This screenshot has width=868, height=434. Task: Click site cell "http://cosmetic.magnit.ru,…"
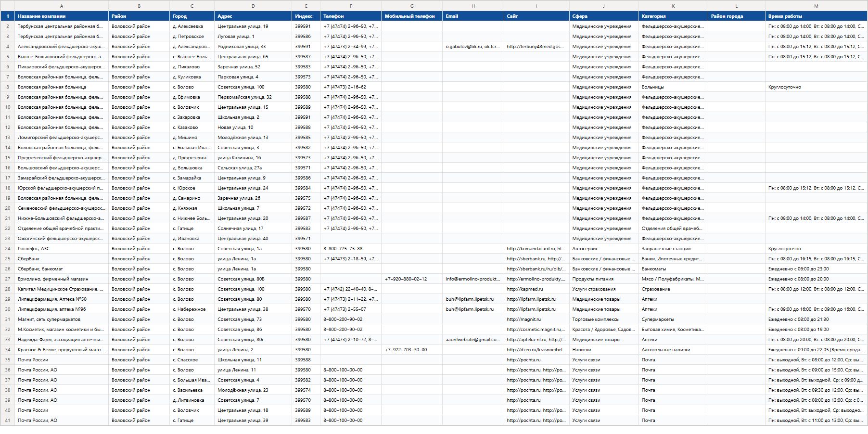536,330
